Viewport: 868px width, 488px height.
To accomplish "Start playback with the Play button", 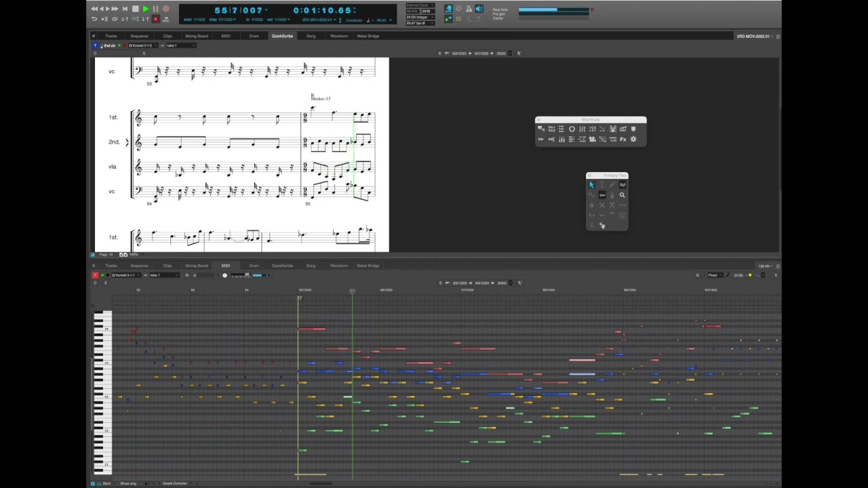I will (145, 9).
